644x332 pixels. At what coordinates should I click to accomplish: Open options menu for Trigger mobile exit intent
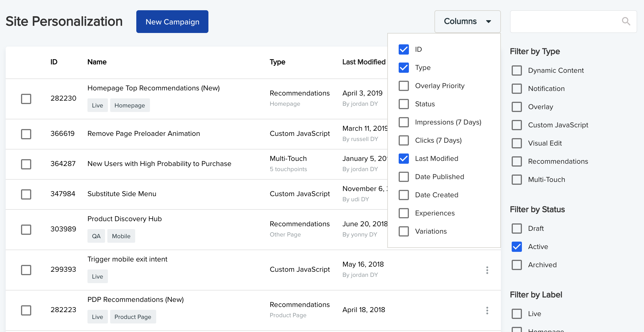pyautogui.click(x=487, y=270)
